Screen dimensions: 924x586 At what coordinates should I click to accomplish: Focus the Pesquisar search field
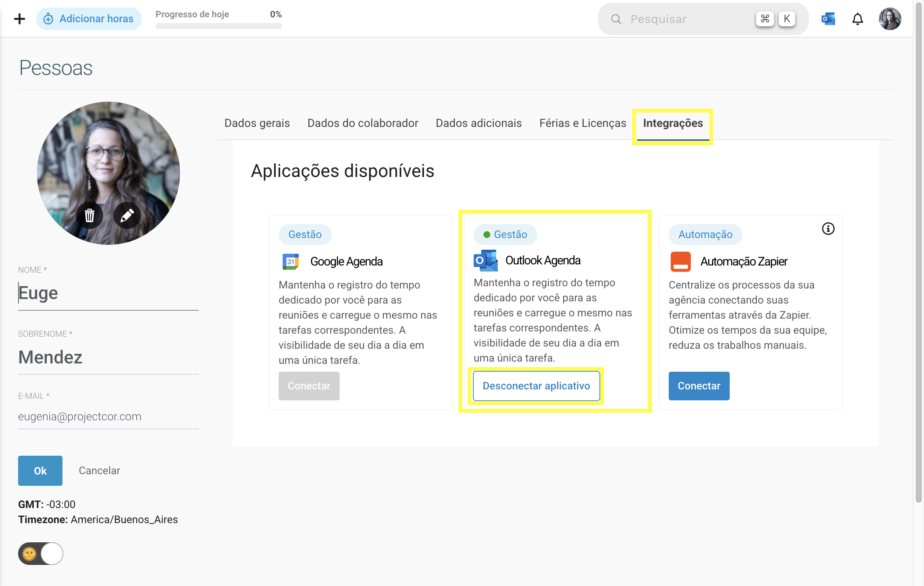click(x=703, y=19)
